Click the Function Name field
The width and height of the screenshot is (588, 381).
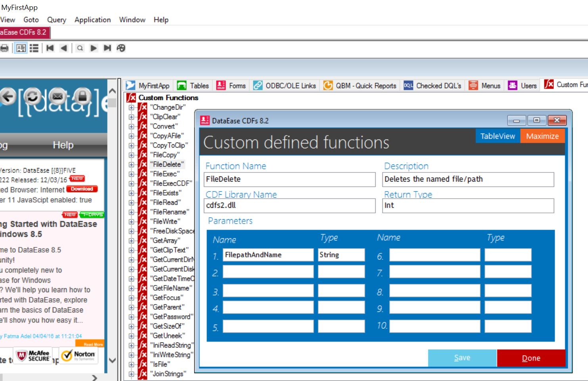coord(290,179)
